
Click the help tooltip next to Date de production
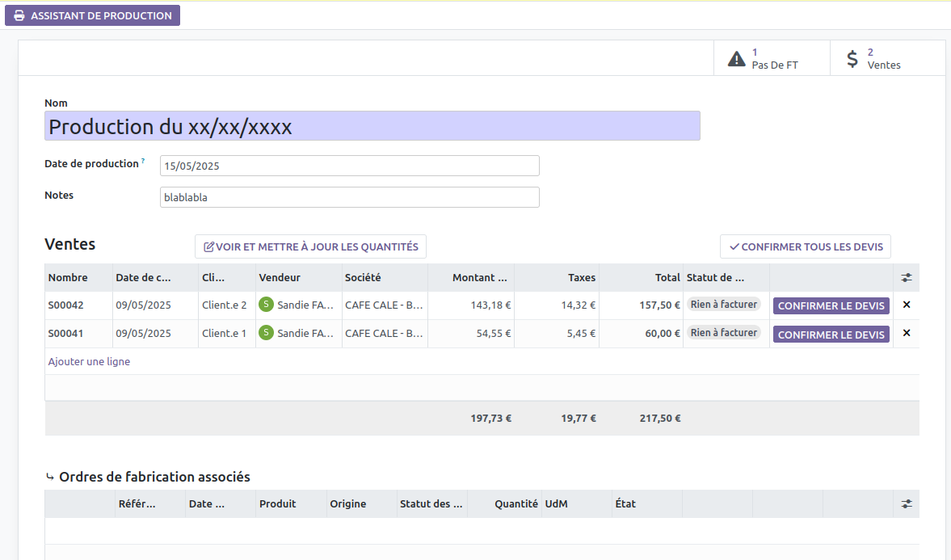point(143,161)
